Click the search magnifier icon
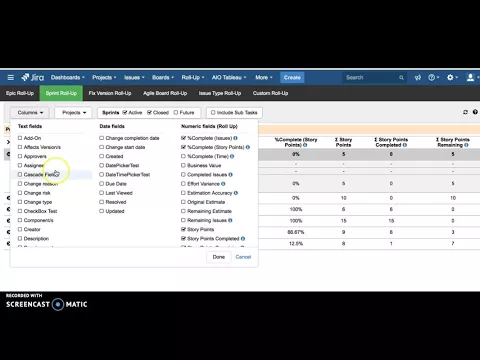 (x=401, y=78)
